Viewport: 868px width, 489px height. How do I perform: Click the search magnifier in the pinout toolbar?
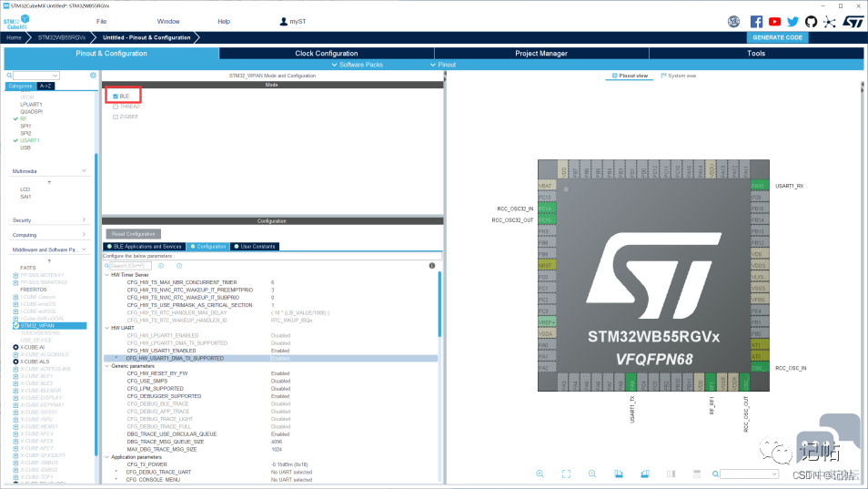715,474
